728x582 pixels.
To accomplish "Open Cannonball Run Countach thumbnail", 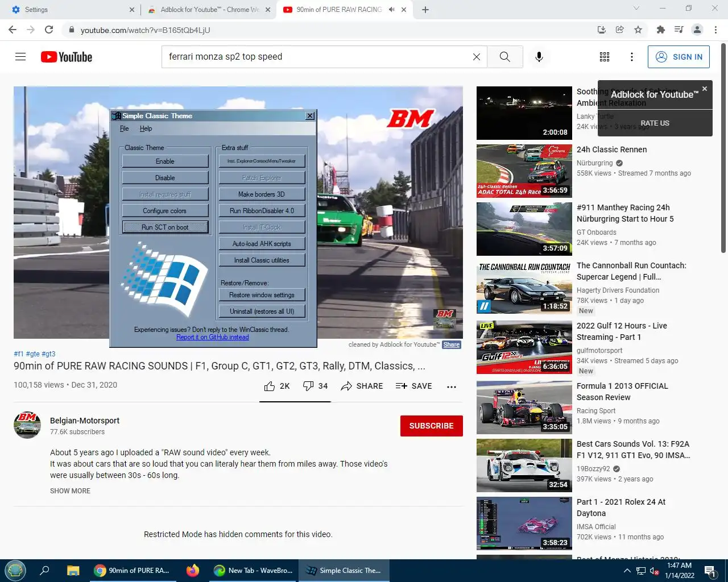I will click(524, 287).
